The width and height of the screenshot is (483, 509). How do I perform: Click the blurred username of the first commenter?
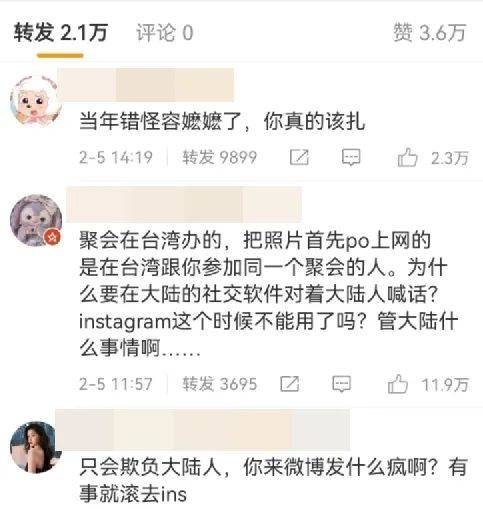pyautogui.click(x=146, y=85)
